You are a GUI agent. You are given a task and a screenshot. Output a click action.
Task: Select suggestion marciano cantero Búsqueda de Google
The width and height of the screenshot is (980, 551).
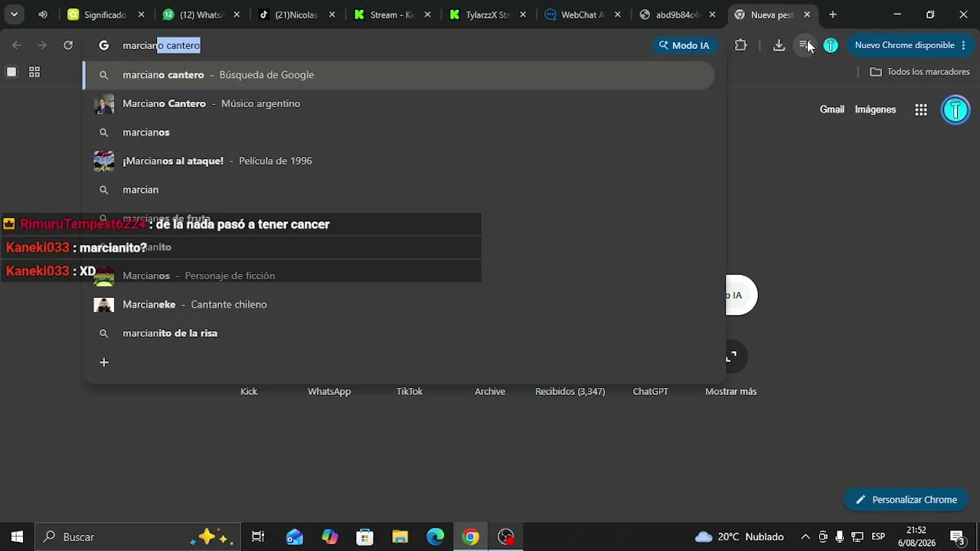[x=398, y=75]
